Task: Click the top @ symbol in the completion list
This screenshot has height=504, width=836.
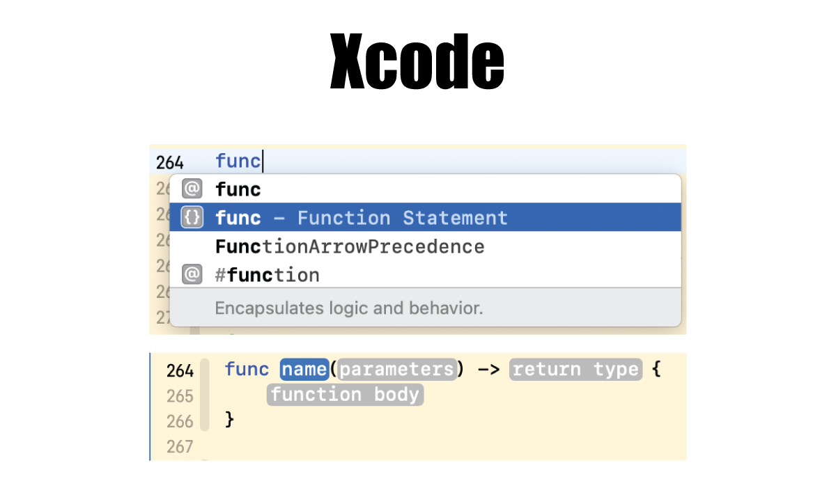Action: coord(192,189)
